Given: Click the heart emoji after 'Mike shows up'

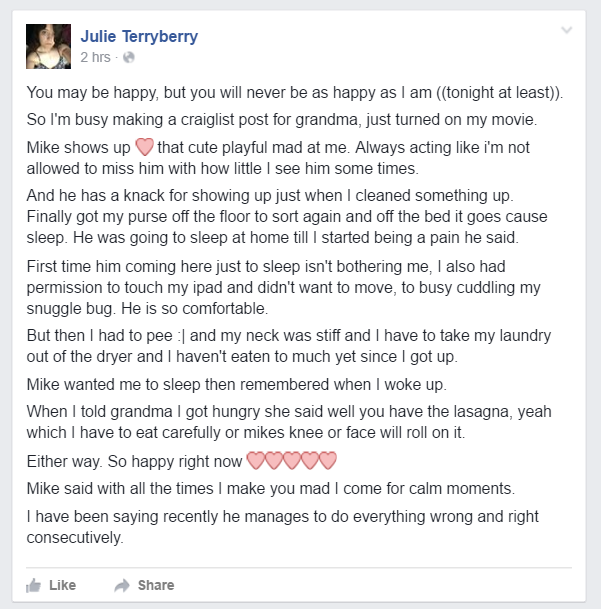Looking at the screenshot, I should (x=144, y=147).
